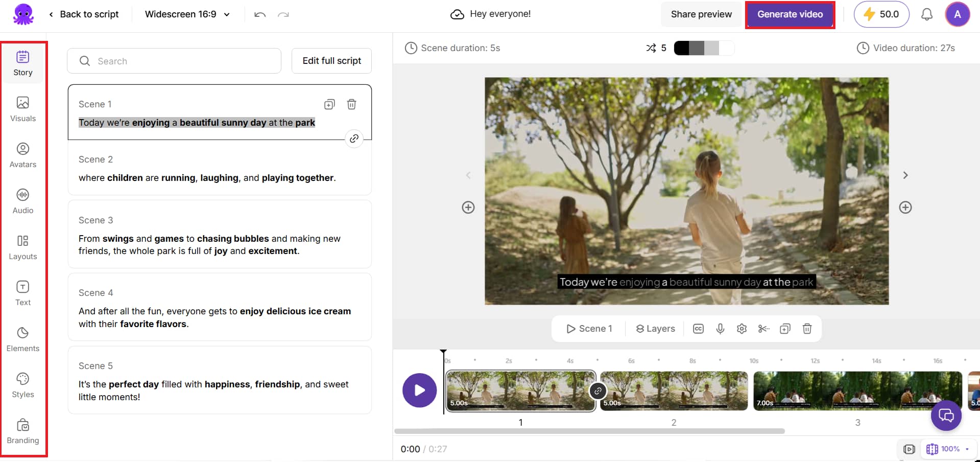The image size is (980, 462).
Task: Go to next scene arrow in preview
Action: (905, 175)
